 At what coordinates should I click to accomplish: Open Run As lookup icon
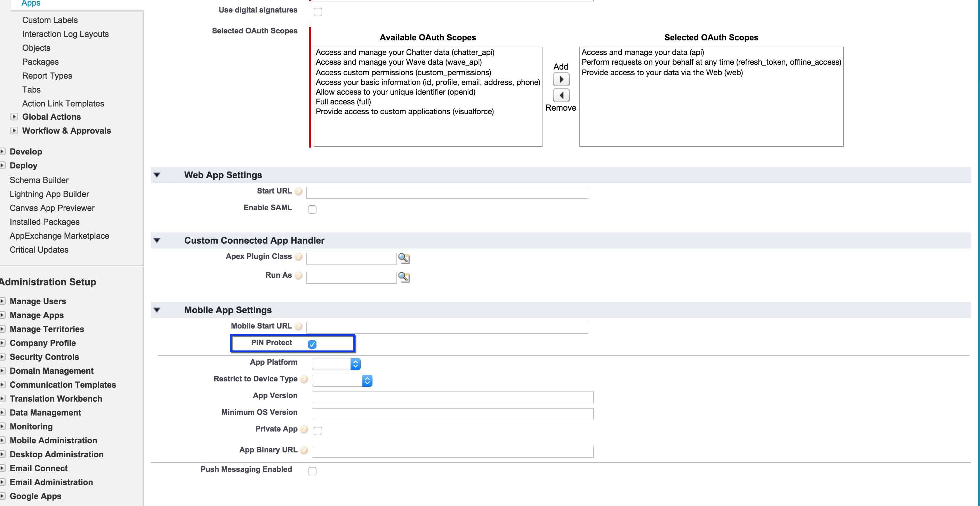point(404,277)
